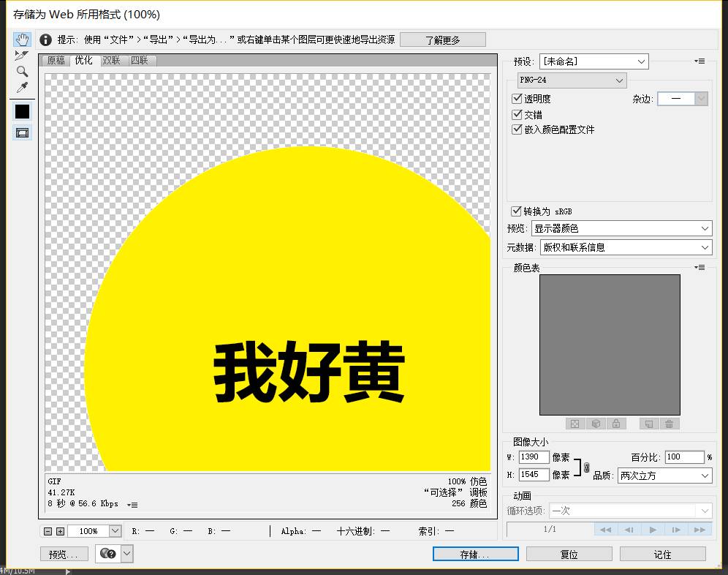Toggle 嵌入颜色配置文件 checkbox
Image resolution: width=728 pixels, height=575 pixels.
pyautogui.click(x=517, y=129)
